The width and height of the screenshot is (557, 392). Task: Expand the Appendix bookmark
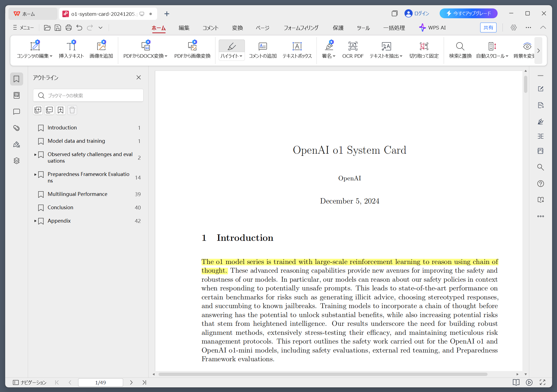pyautogui.click(x=35, y=221)
